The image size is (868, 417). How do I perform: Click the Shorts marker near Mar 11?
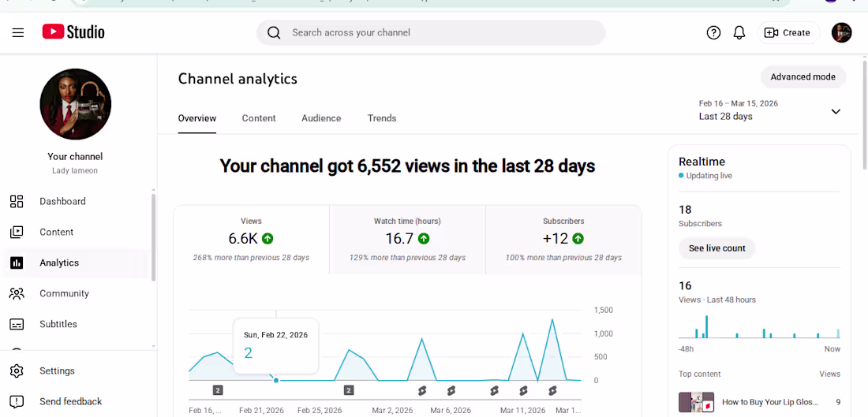(x=523, y=390)
